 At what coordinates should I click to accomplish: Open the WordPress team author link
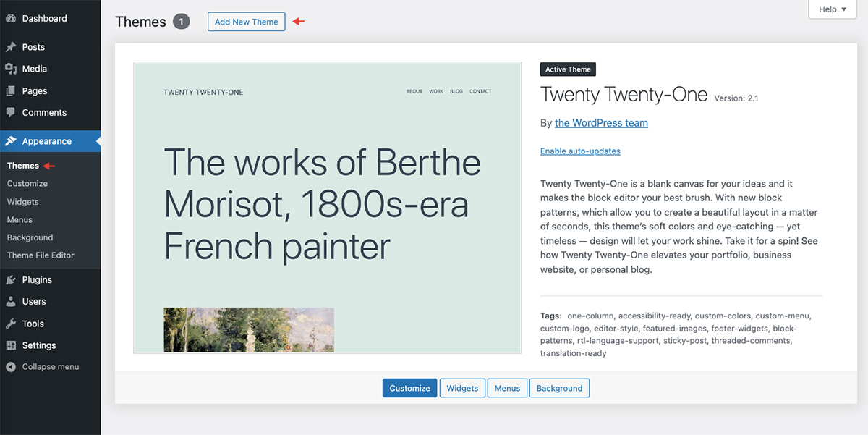(601, 123)
